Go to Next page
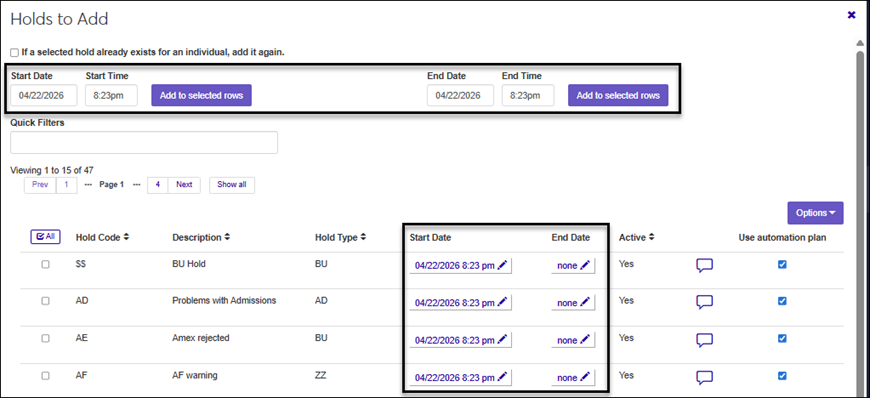Viewport: 870px width, 398px height. tap(184, 185)
